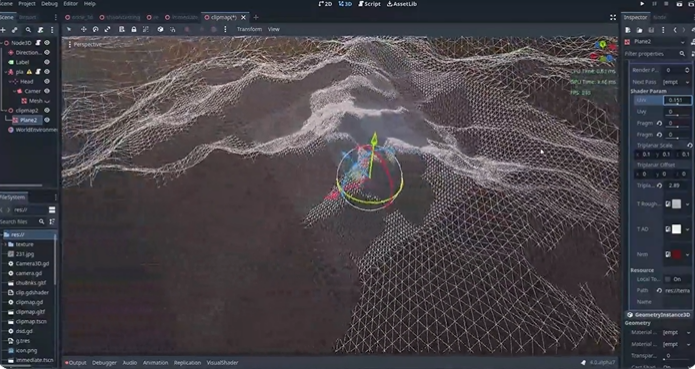
Task: Click the lock selected node icon
Action: (133, 29)
